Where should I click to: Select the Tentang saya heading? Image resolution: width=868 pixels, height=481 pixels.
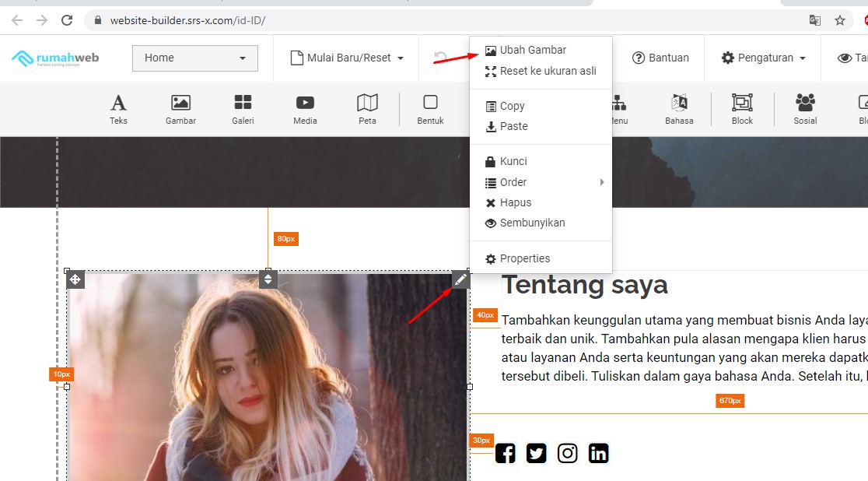click(585, 286)
